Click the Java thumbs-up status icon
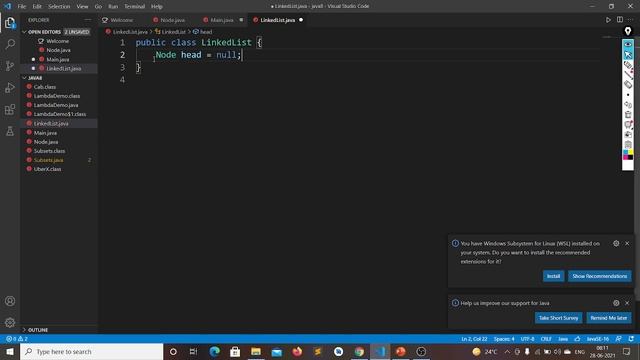 (x=577, y=339)
